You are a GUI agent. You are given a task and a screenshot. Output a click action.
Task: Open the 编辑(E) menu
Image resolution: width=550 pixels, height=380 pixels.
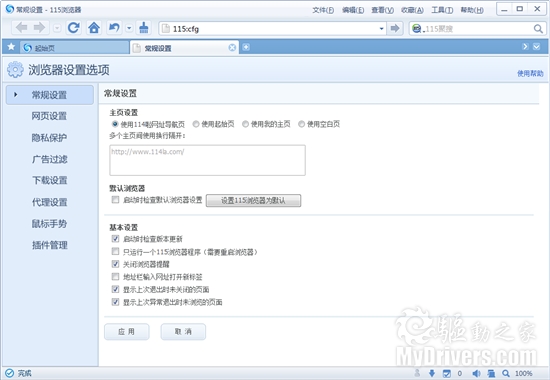353,10
